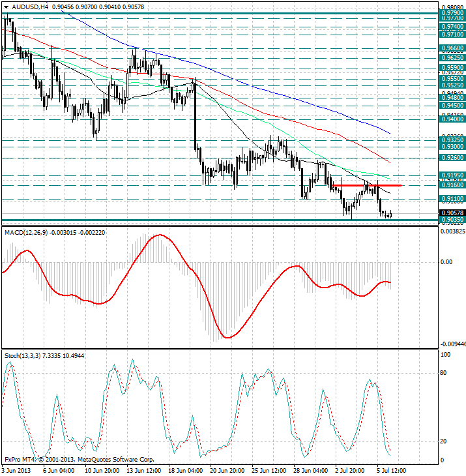The width and height of the screenshot is (466, 476).
Task: Click the 2 Jul 20:00 date label
Action: (x=350, y=471)
